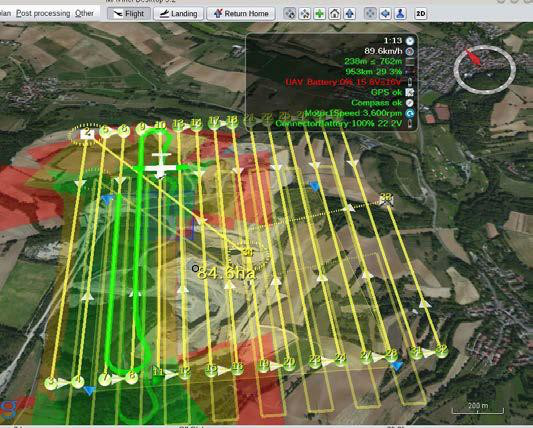Click the Flight mode button
This screenshot has height=428, width=533.
click(128, 14)
